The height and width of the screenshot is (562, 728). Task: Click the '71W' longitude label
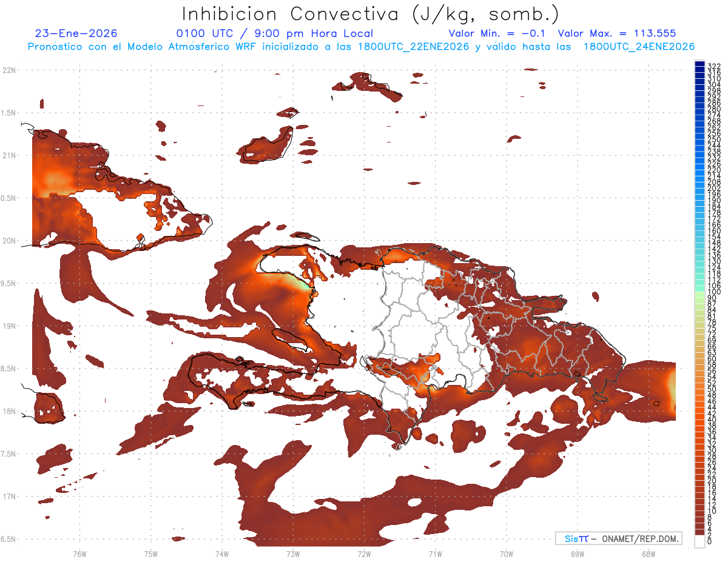coord(435,554)
